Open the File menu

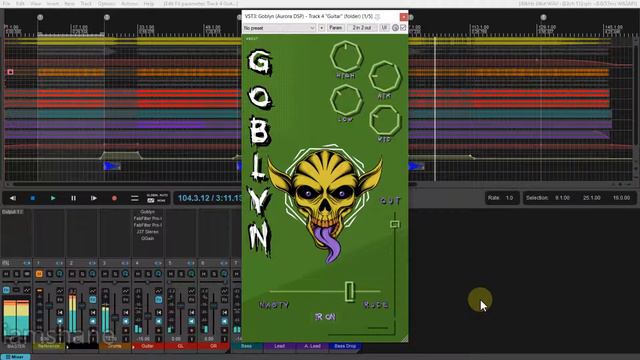pyautogui.click(x=7, y=4)
